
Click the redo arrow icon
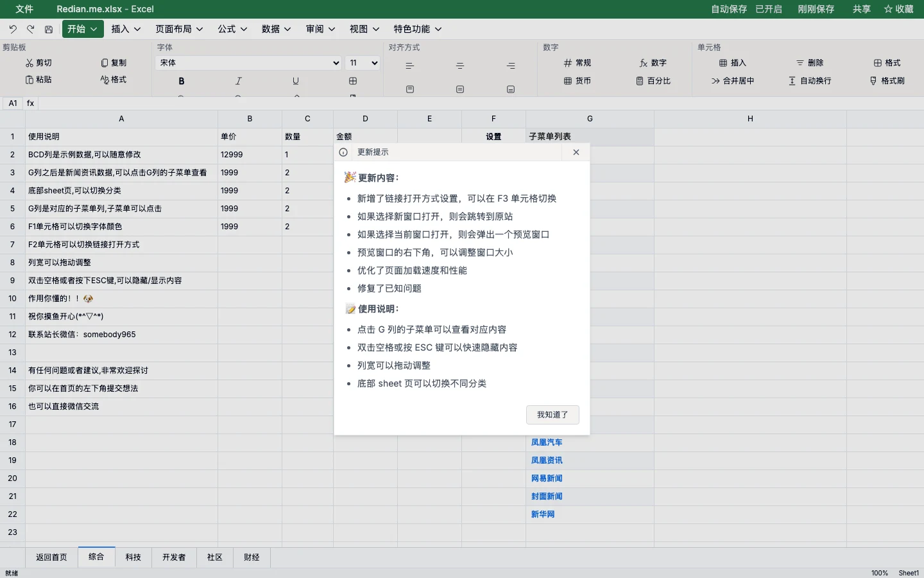(x=31, y=29)
